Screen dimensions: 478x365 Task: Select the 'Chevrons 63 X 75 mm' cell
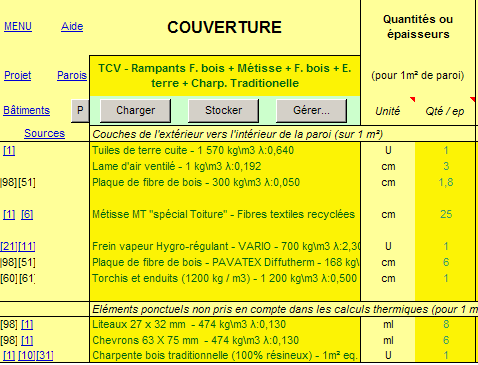225,340
